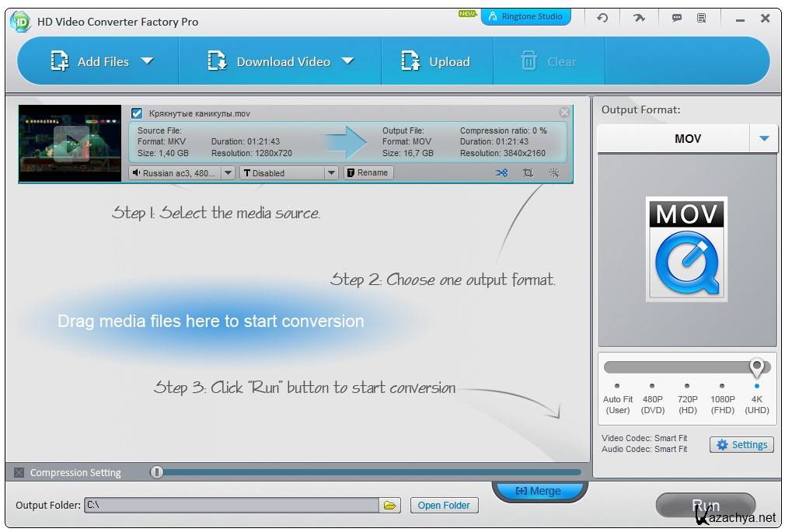Remove the file with the X icon
Viewport: 785px width, 532px height.
tap(564, 113)
